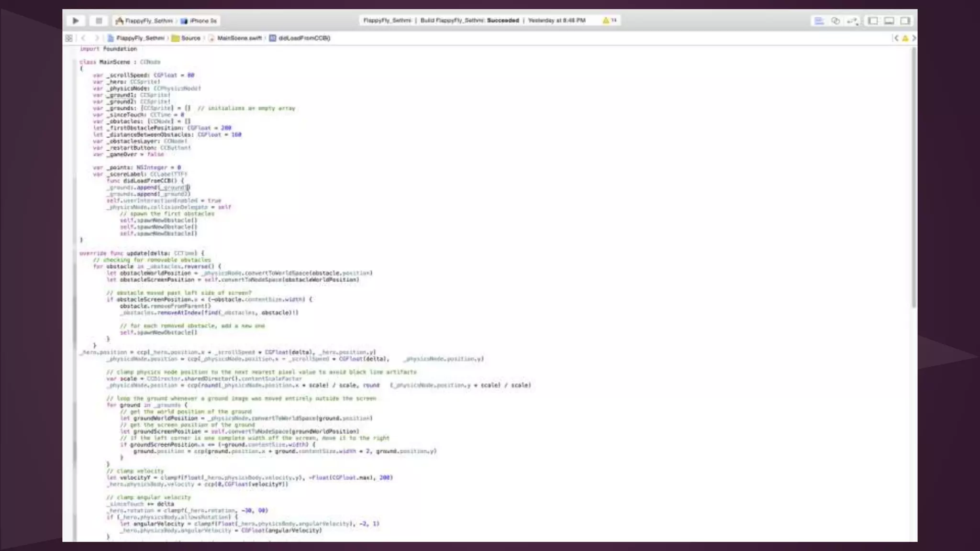Open the related items grid menu

pos(69,38)
